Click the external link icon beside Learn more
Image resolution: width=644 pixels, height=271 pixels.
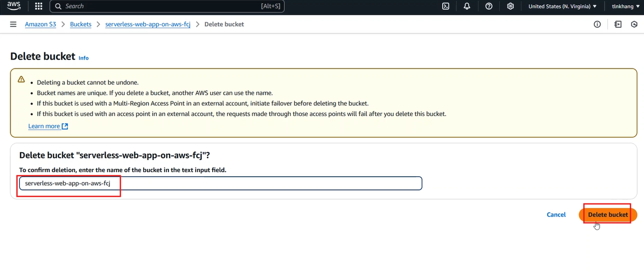click(65, 126)
